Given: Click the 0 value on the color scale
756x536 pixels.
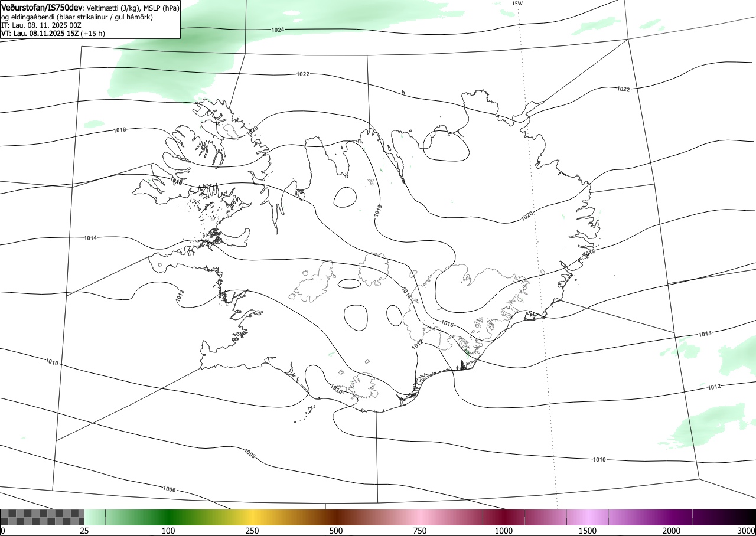Looking at the screenshot, I should pos(3,531).
